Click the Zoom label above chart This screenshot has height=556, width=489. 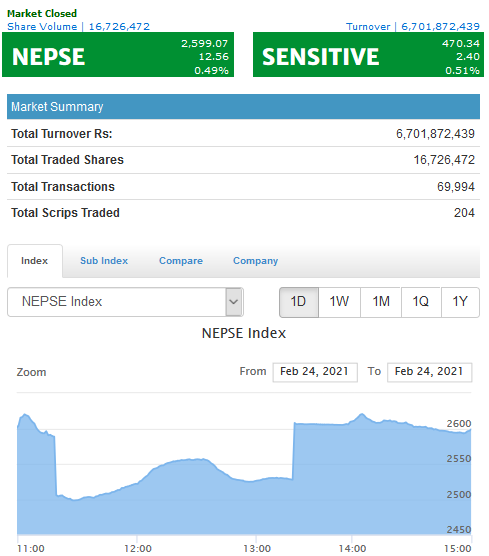click(32, 372)
